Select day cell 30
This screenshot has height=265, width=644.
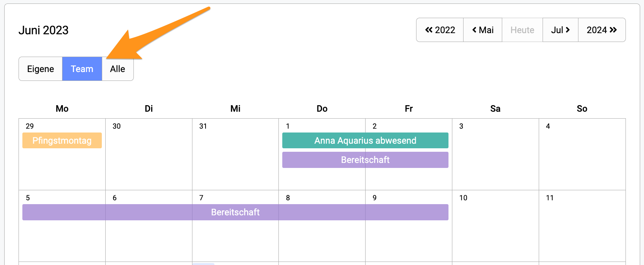click(149, 154)
